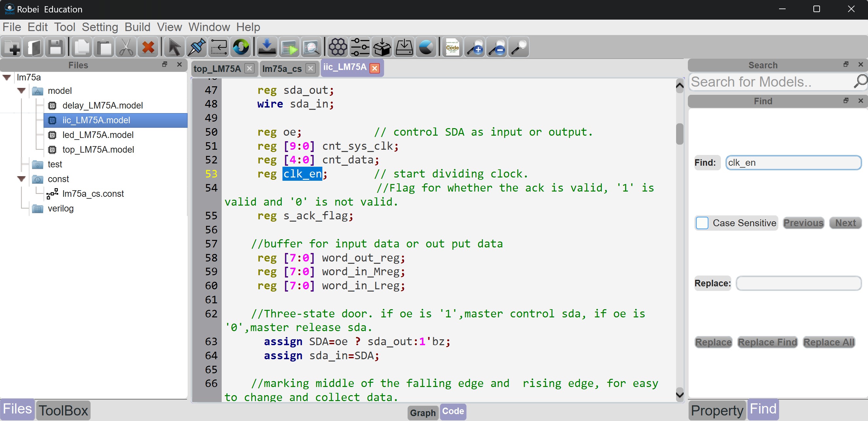The image size is (868, 421).
Task: Click the Replace All button
Action: tap(829, 342)
